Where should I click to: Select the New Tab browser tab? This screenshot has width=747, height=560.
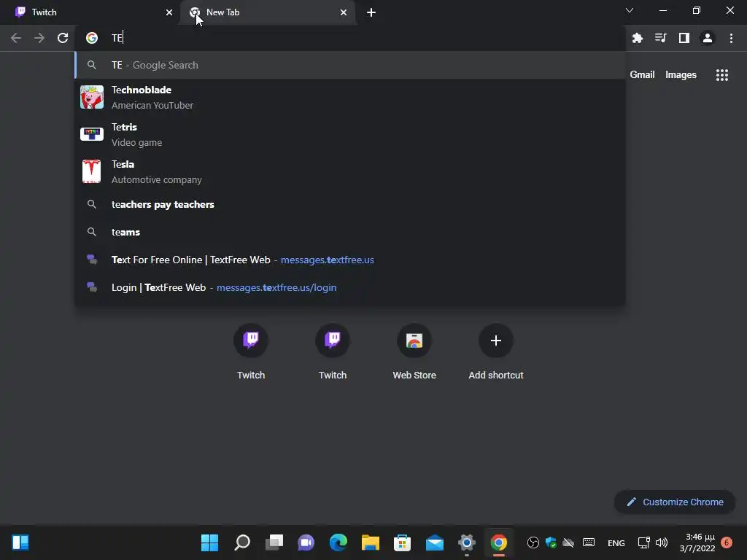[267, 12]
